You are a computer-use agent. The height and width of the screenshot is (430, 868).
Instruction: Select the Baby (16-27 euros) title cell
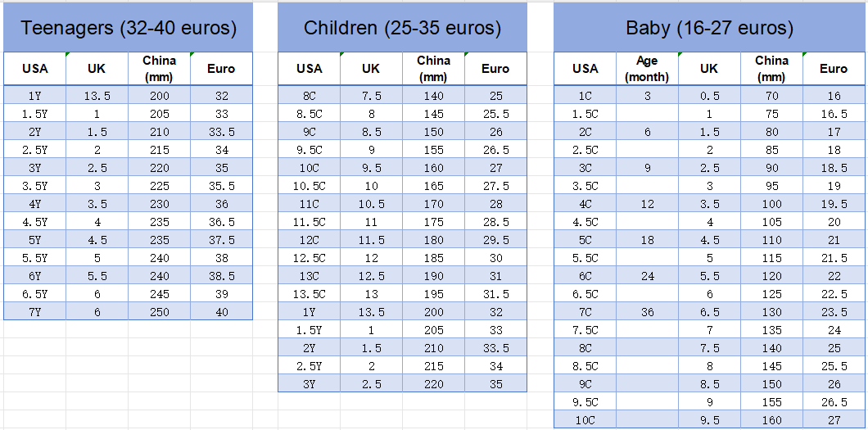tap(709, 28)
